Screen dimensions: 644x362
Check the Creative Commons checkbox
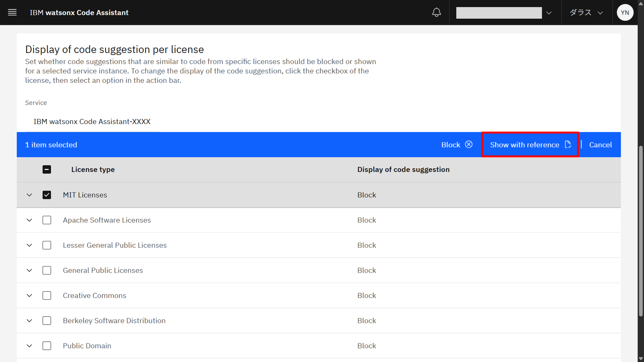click(x=47, y=295)
